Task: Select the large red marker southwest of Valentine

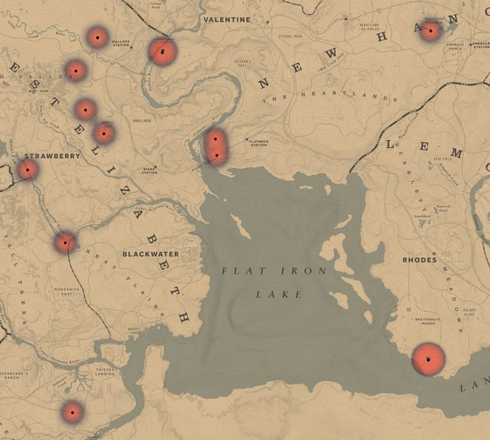Action: click(162, 52)
